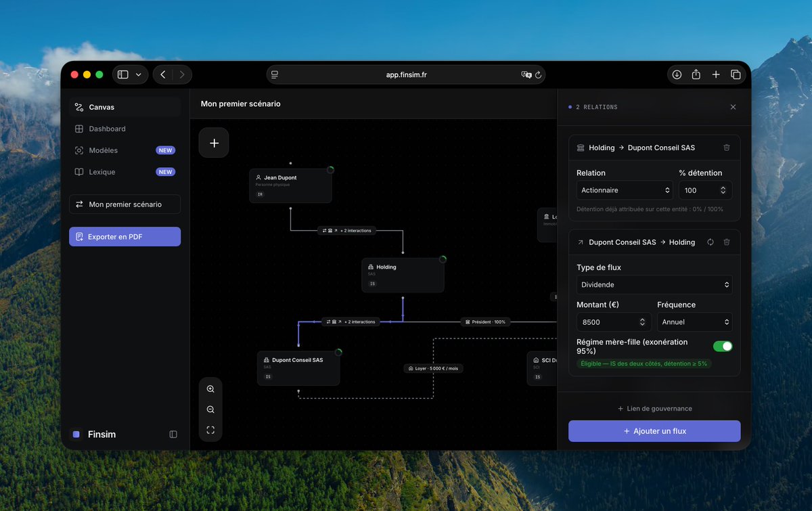Click Holding node status indicator
The height and width of the screenshot is (511, 812).
[443, 259]
